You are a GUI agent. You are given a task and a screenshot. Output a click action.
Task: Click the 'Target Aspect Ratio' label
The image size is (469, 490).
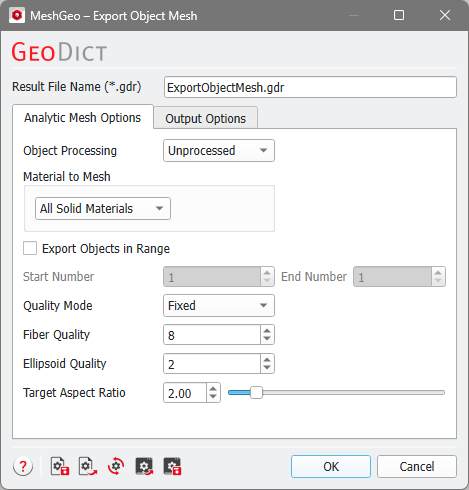[x=74, y=393]
